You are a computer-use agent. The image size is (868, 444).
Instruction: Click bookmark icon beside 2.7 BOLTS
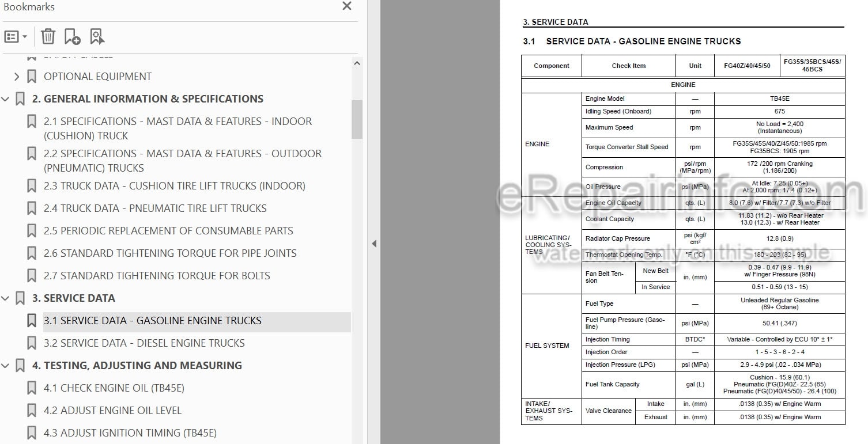[32, 276]
